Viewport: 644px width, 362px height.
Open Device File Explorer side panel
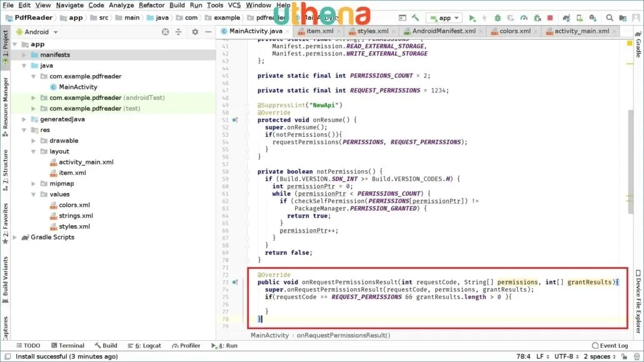[638, 301]
